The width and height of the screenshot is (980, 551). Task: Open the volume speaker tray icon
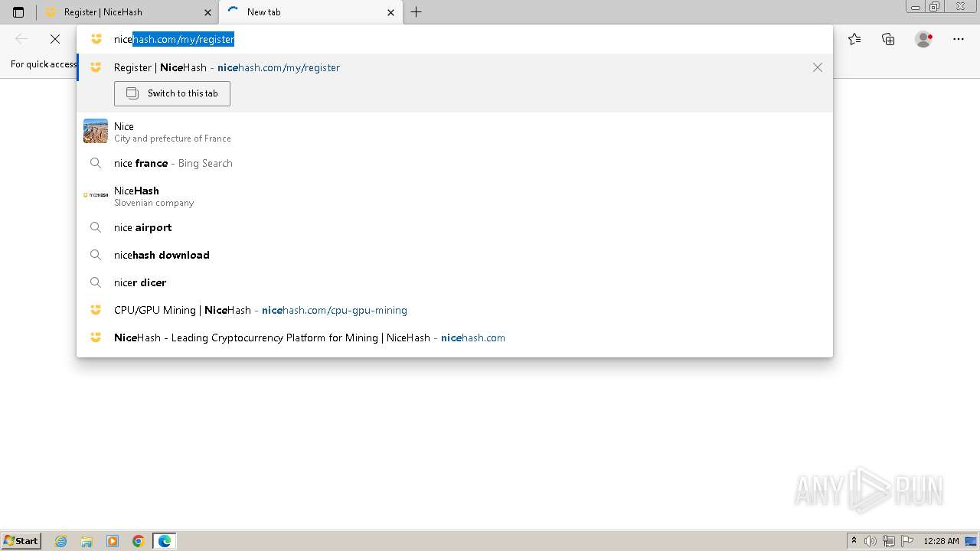pos(871,541)
